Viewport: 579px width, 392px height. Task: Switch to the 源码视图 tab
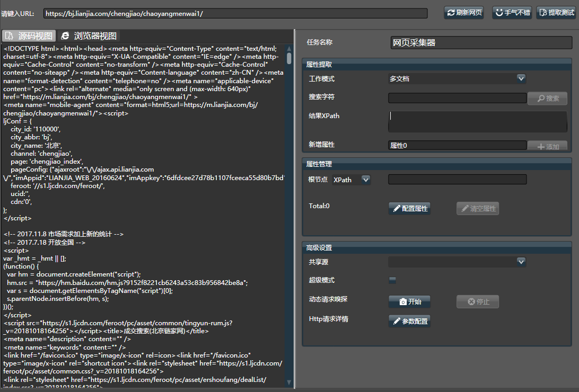coord(30,36)
